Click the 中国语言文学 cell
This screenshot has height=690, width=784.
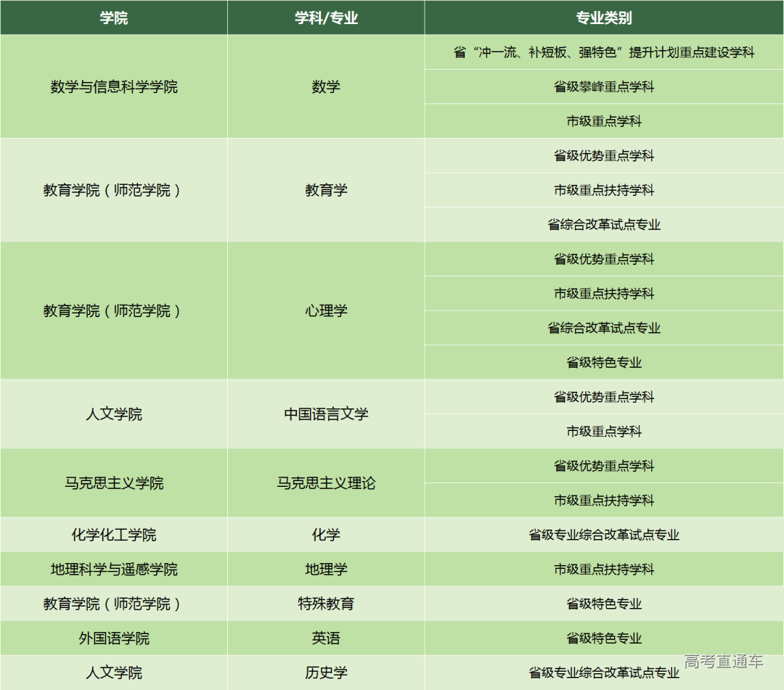[x=326, y=414]
